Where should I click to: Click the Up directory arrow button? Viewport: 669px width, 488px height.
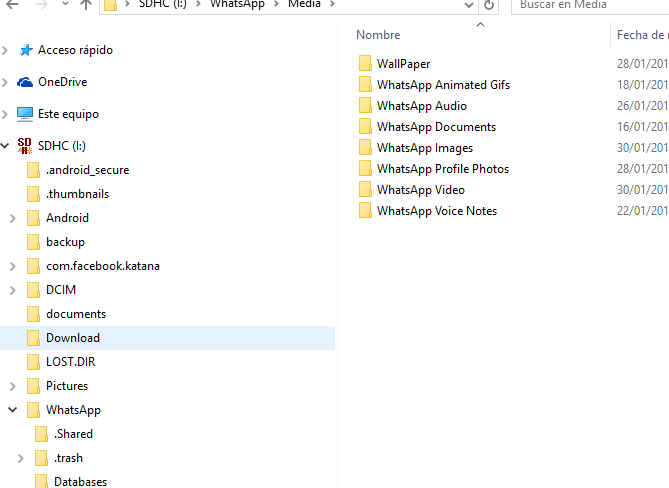pos(85,5)
